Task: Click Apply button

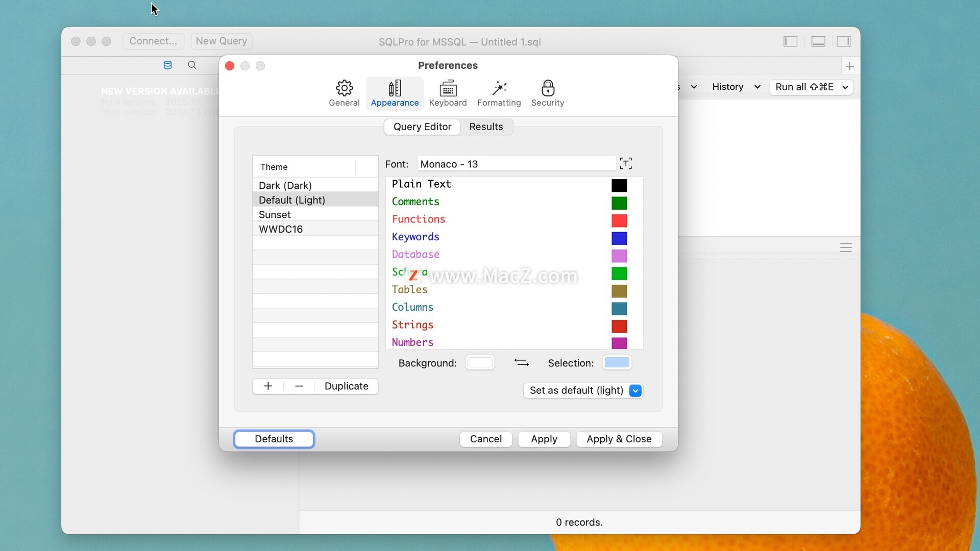Action: tap(544, 439)
